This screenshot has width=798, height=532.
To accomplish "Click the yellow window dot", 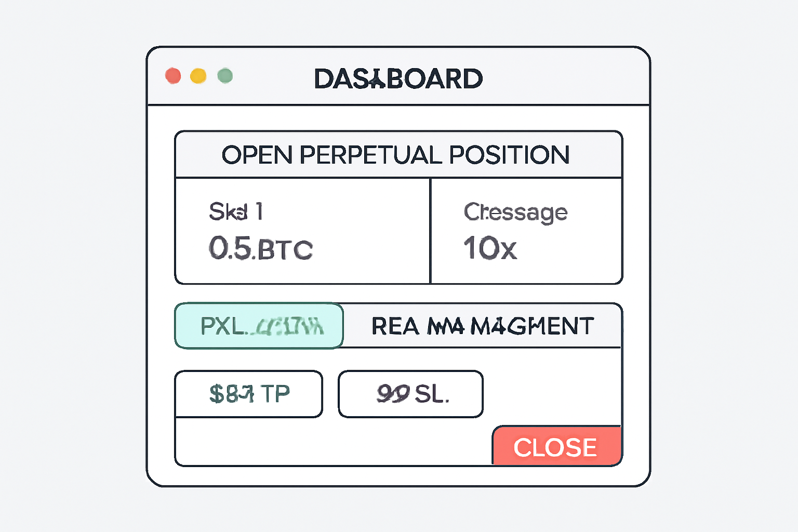I will tap(198, 76).
